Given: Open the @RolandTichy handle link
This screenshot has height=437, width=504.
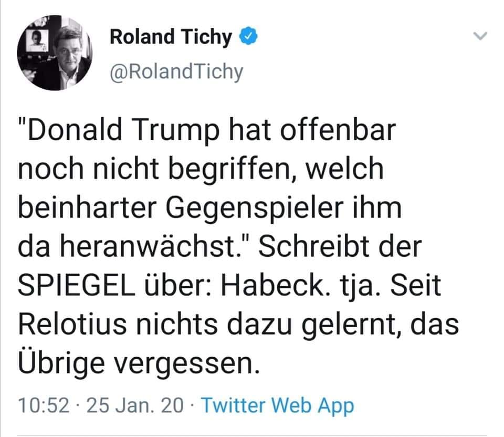Looking at the screenshot, I should tap(176, 71).
